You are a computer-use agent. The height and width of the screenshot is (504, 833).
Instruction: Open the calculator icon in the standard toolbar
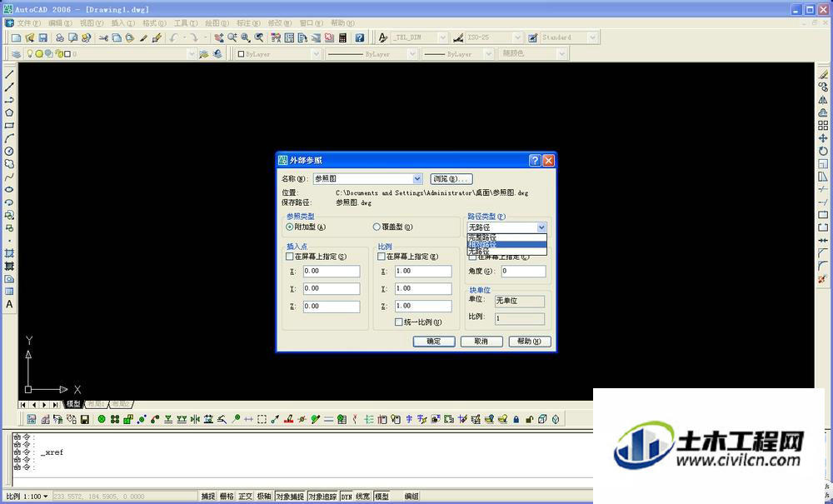pyautogui.click(x=342, y=37)
